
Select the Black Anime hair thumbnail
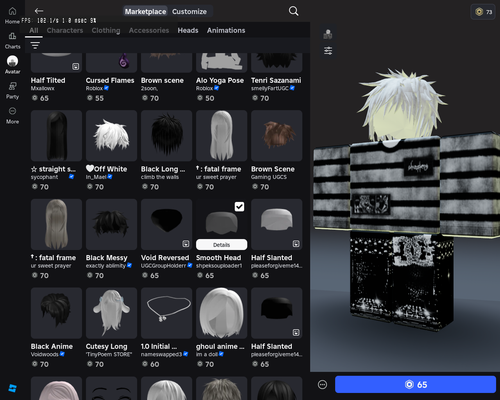click(x=56, y=313)
